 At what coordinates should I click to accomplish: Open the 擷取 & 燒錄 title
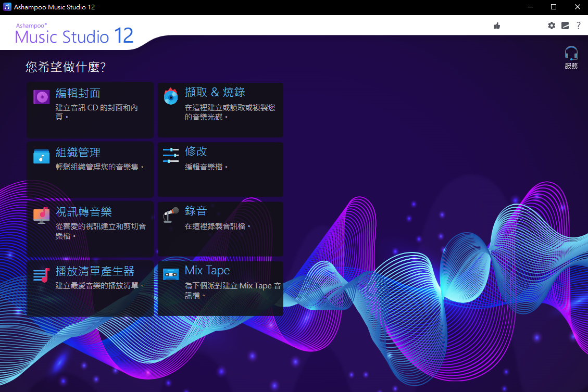[215, 92]
